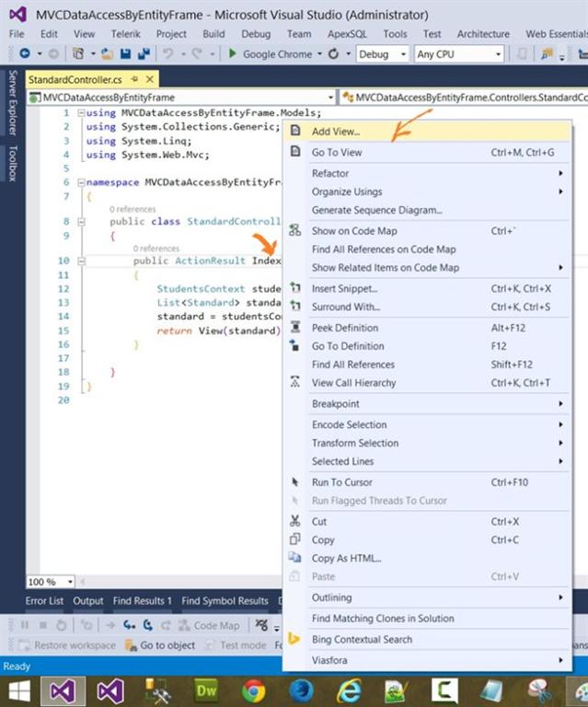
Task: Click the Restore workspace button
Action: point(67,645)
